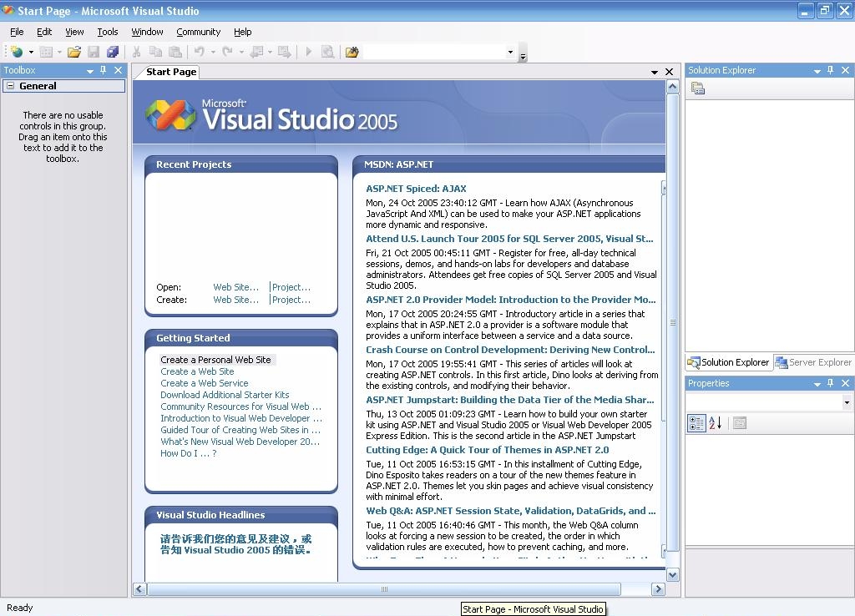Open the Help menu
The image size is (855, 616).
click(x=243, y=32)
